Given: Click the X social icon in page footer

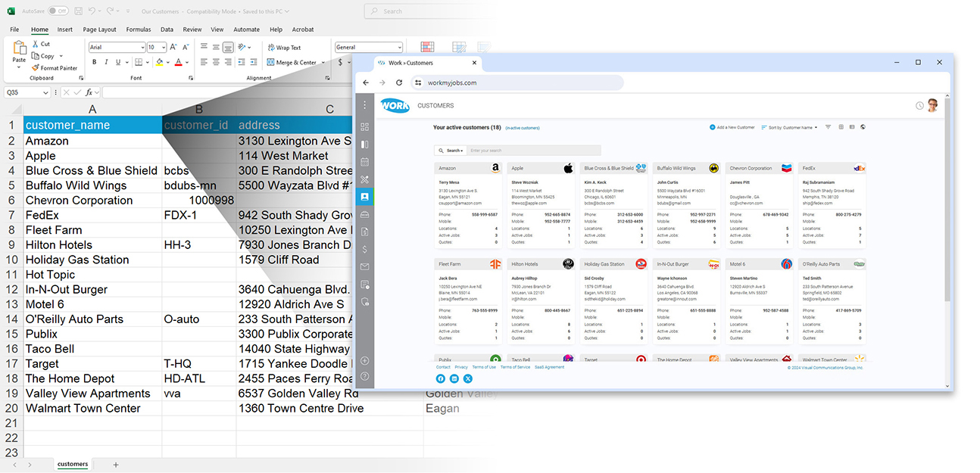Looking at the screenshot, I should pos(467,378).
